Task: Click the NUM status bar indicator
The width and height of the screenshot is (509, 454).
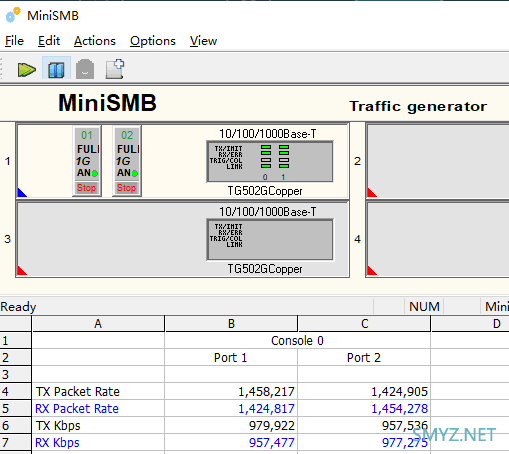Action: click(424, 307)
